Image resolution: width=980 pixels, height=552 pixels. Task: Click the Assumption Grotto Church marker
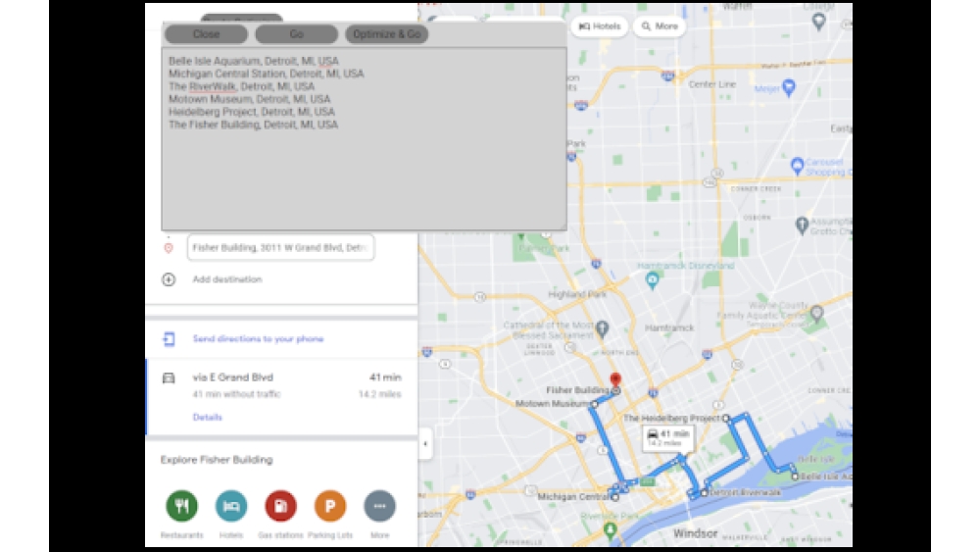point(802,226)
